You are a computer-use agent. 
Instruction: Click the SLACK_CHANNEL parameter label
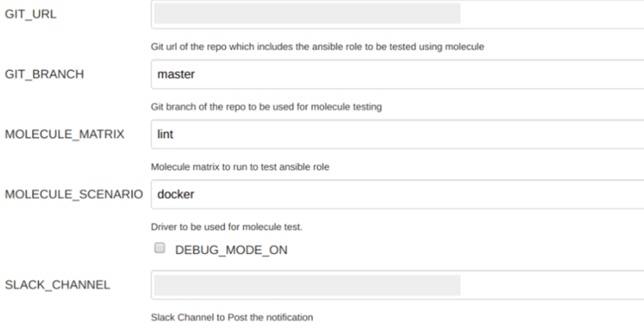(x=58, y=285)
